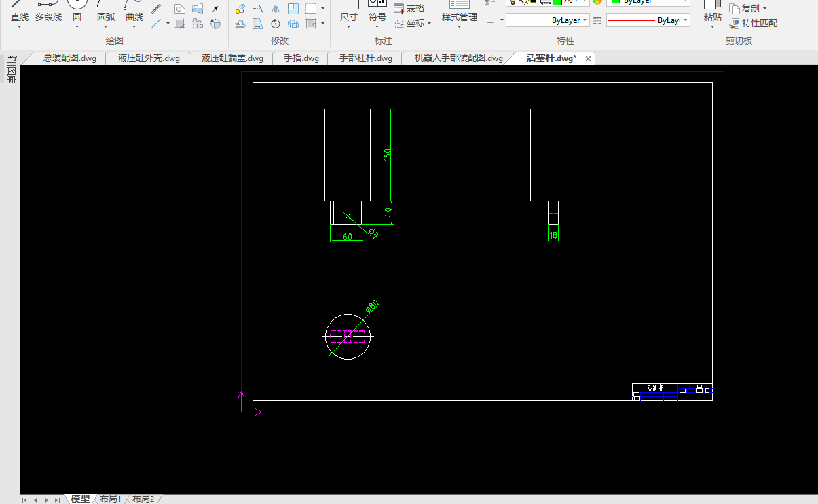This screenshot has width=818, height=504.
Task: Select the 多段线 polyline tool
Action: [x=49, y=12]
